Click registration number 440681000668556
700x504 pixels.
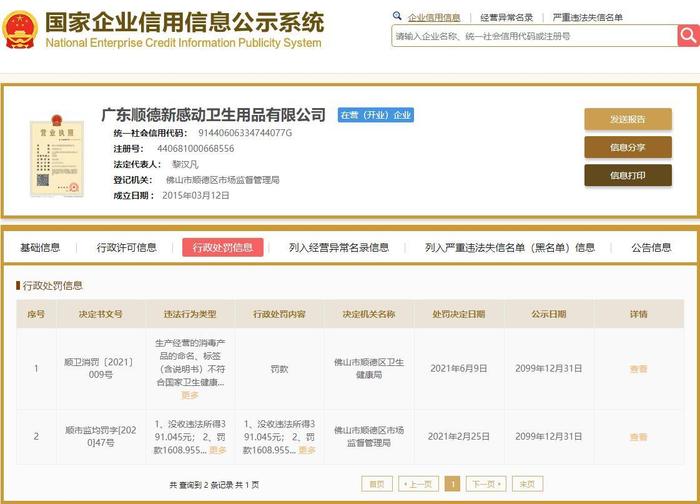pyautogui.click(x=196, y=148)
